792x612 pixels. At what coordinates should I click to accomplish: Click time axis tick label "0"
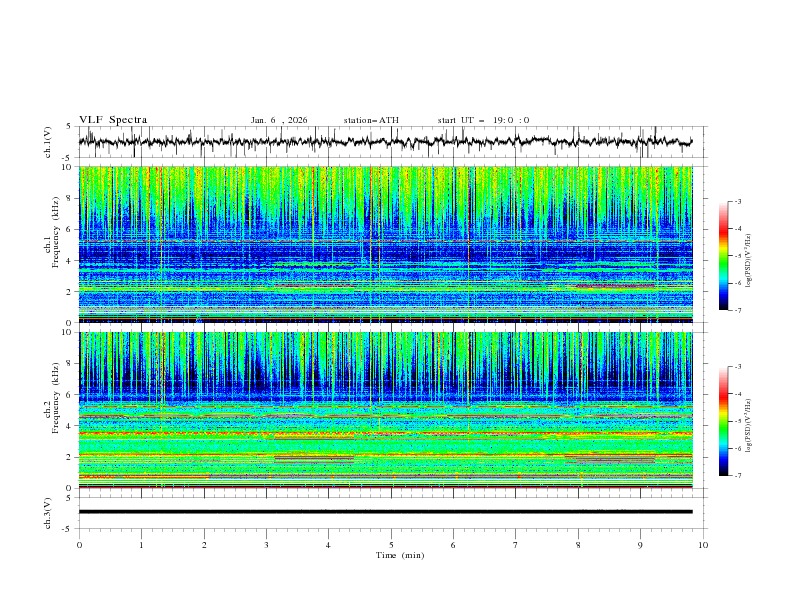point(79,545)
